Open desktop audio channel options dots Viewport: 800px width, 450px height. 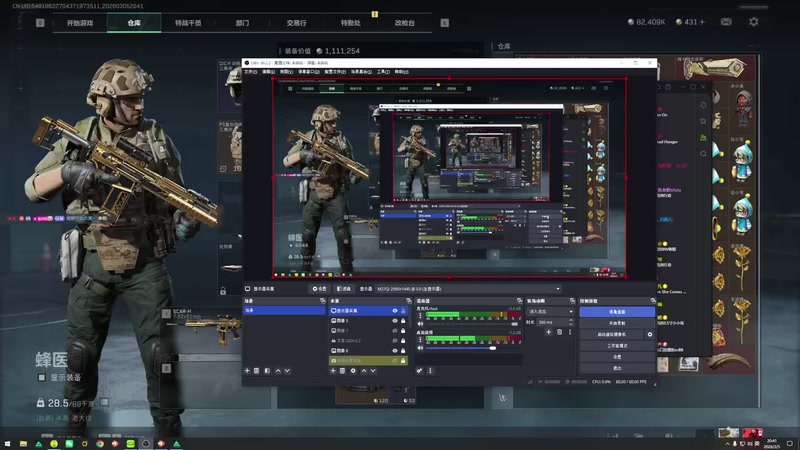coord(420,339)
